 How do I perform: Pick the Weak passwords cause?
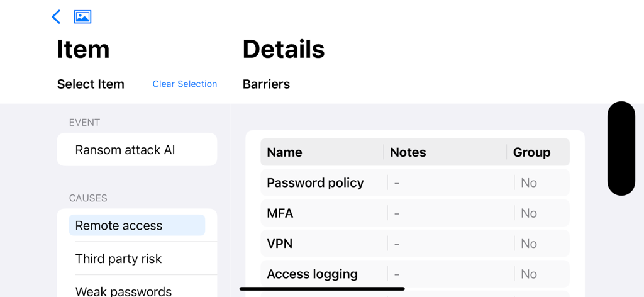pyautogui.click(x=123, y=291)
